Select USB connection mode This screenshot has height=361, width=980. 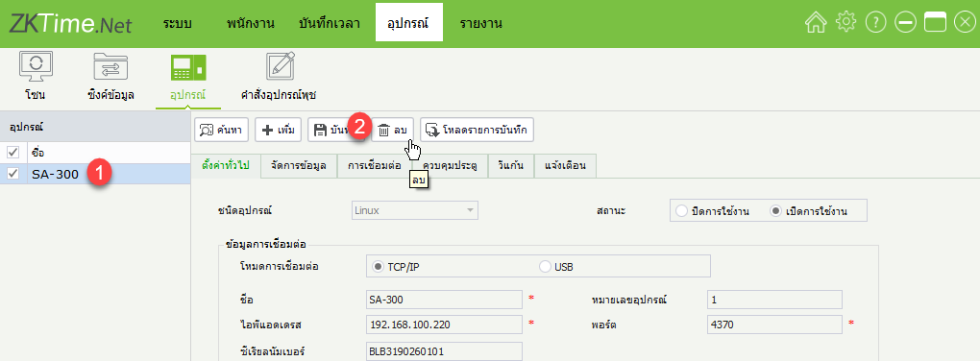pos(545,267)
